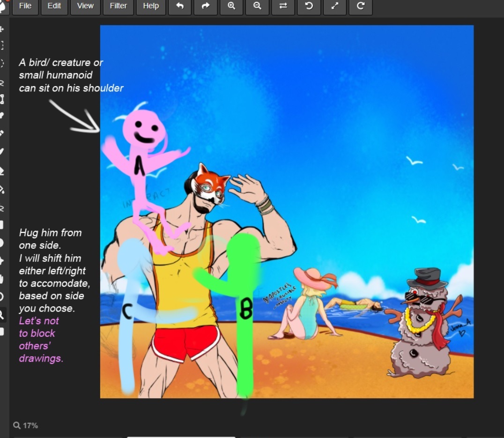Rotate canvas counter-clockwise
The image size is (504, 438).
pyautogui.click(x=309, y=7)
